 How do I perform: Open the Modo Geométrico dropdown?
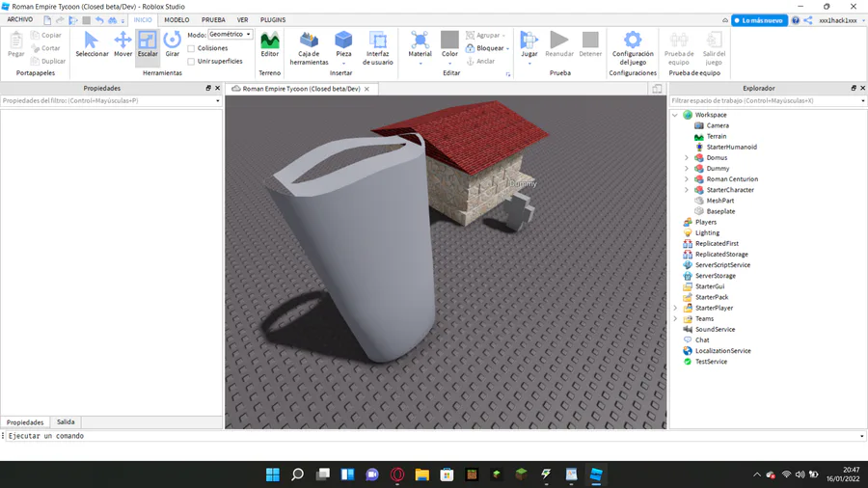[231, 35]
